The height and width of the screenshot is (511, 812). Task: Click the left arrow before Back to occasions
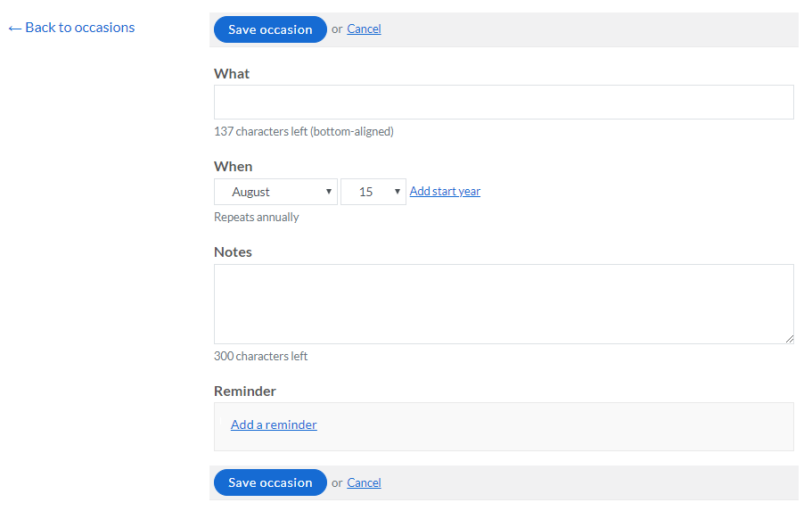pos(14,28)
